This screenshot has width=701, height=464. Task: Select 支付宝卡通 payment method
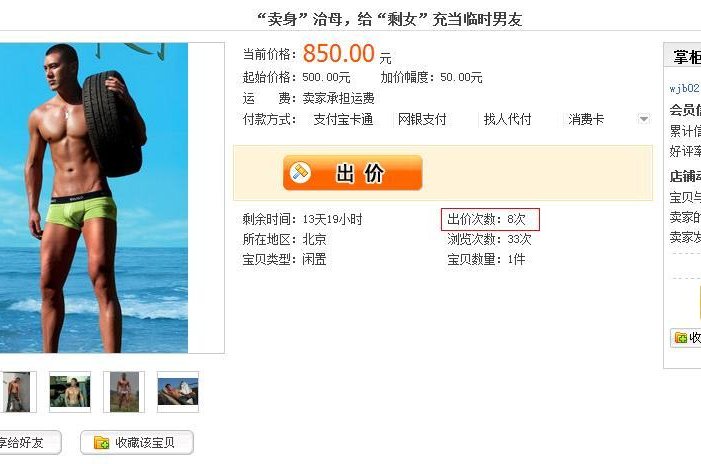click(x=343, y=119)
